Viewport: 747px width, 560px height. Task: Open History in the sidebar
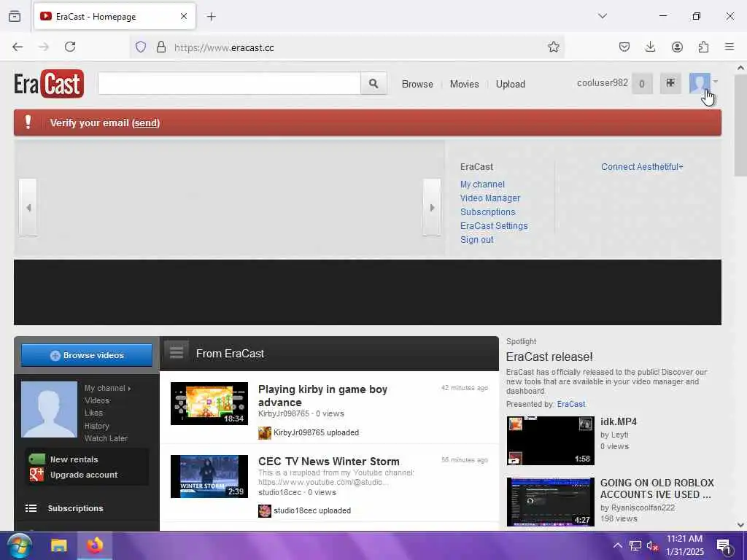[x=97, y=426]
